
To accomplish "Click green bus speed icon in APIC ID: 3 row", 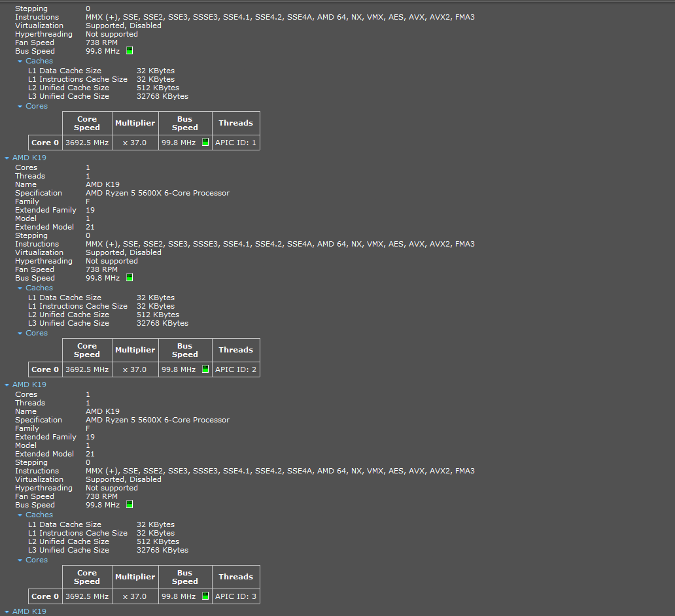I will 205,596.
